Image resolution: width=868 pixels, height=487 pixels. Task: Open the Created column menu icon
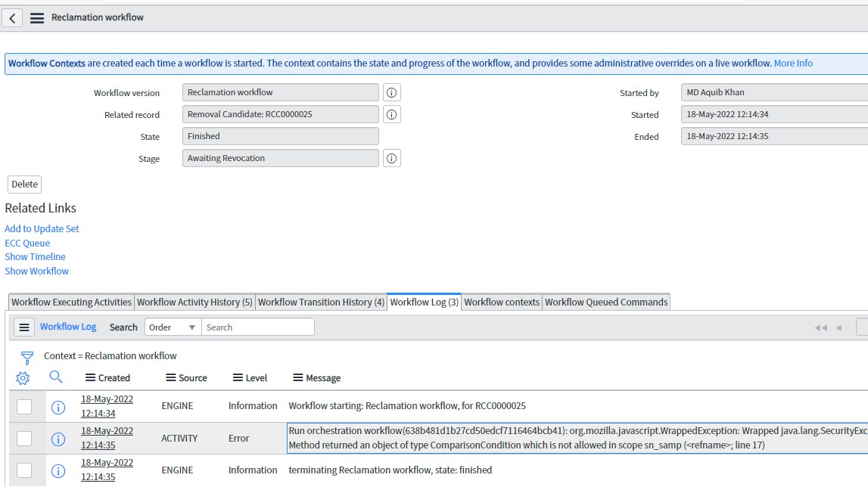[90, 377]
